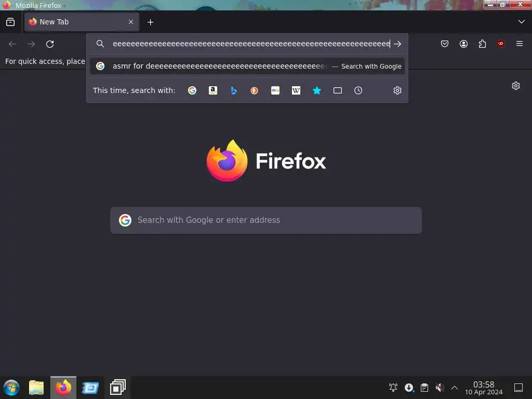
Task: Search in History via clock icon
Action: click(x=358, y=90)
